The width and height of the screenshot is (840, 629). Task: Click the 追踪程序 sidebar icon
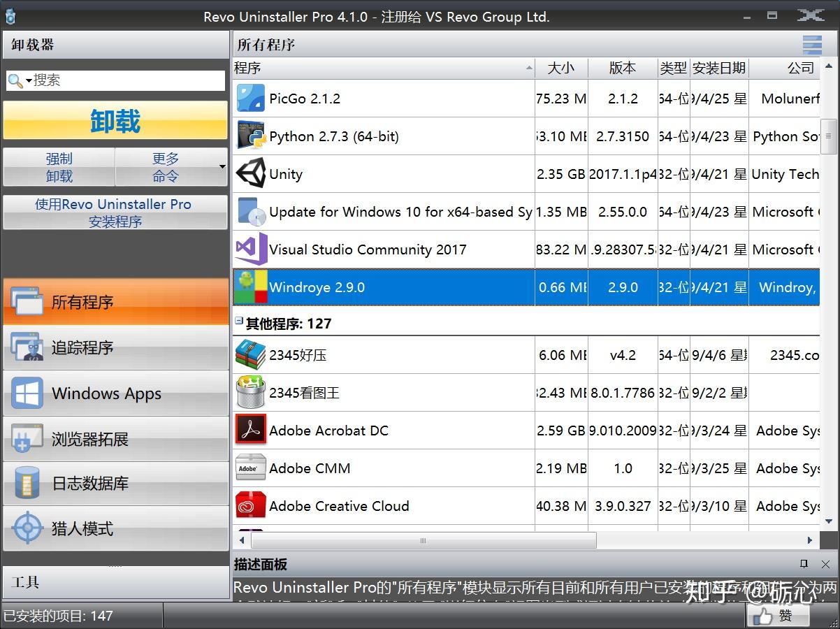(27, 347)
